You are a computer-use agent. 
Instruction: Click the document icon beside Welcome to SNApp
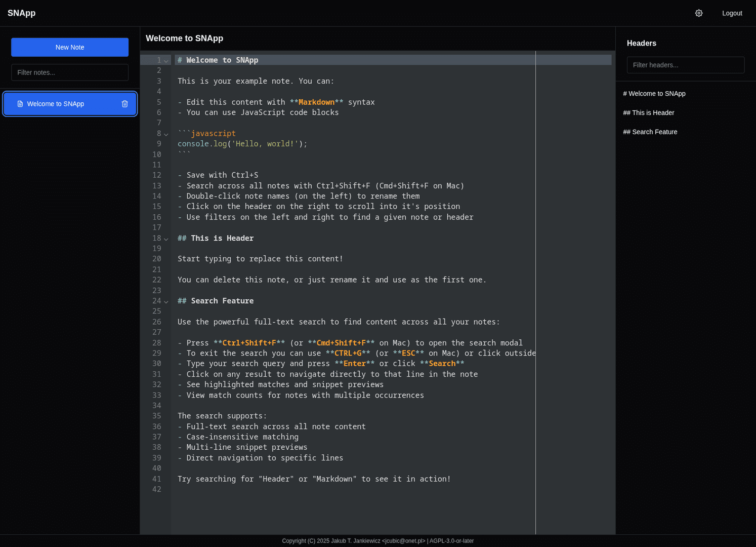[20, 103]
